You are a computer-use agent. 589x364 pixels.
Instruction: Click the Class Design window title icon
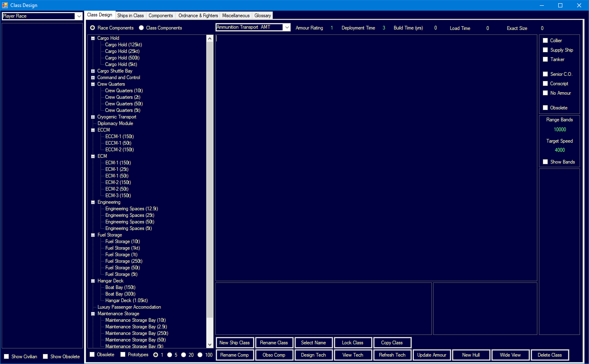click(5, 5)
